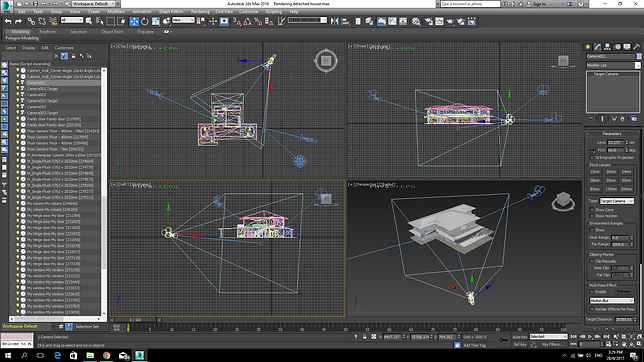Toggle Window/Crossing selection mode
The width and height of the screenshot is (644, 362).
122,21
